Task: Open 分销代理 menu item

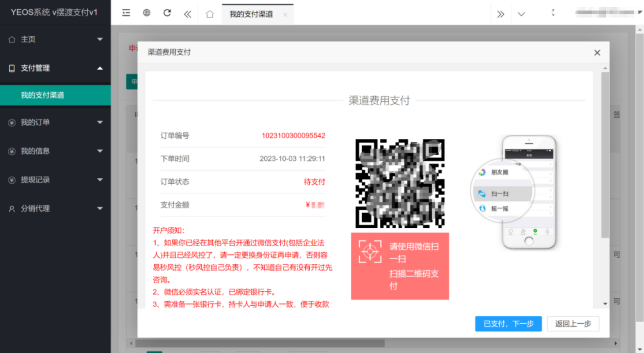Action: point(55,208)
